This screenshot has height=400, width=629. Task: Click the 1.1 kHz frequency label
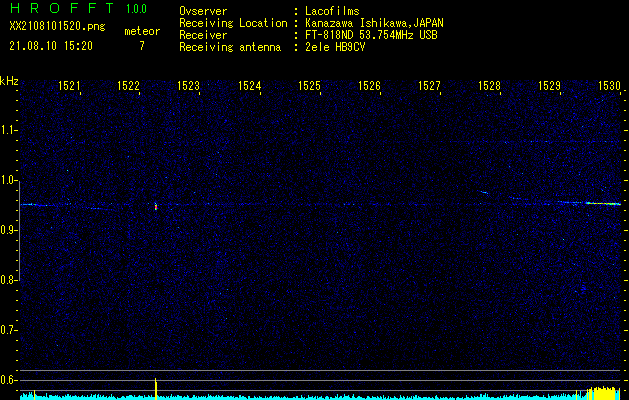(8, 130)
